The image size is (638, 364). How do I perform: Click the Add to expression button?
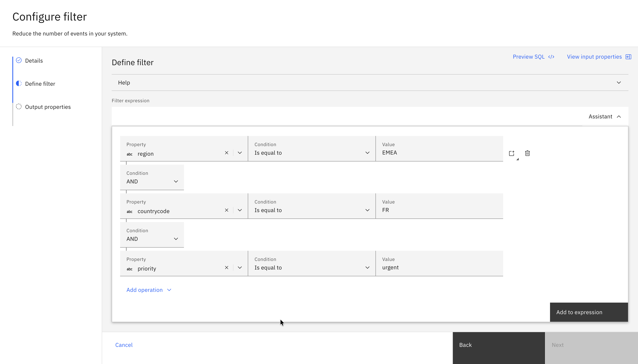[589, 312]
